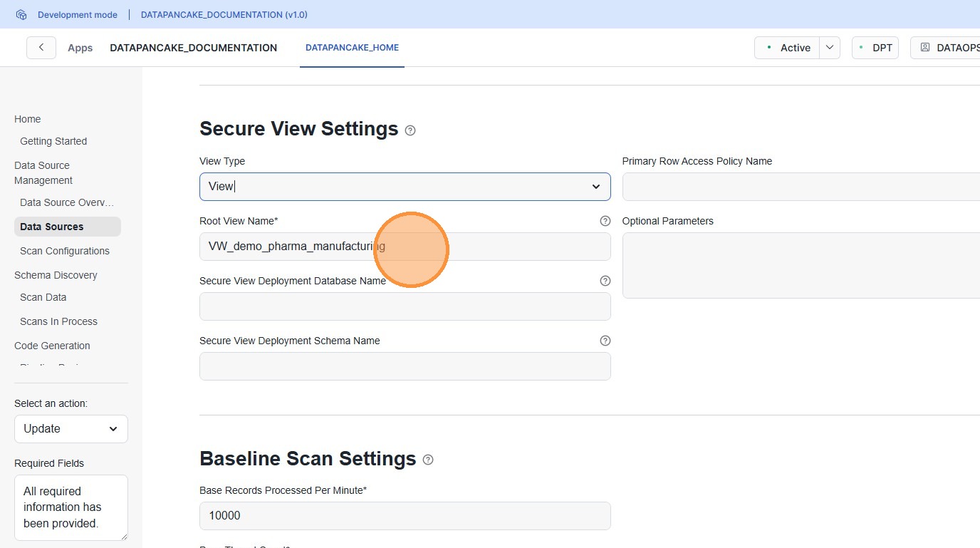Image resolution: width=980 pixels, height=548 pixels.
Task: Expand the Select an action dropdown
Action: point(71,429)
